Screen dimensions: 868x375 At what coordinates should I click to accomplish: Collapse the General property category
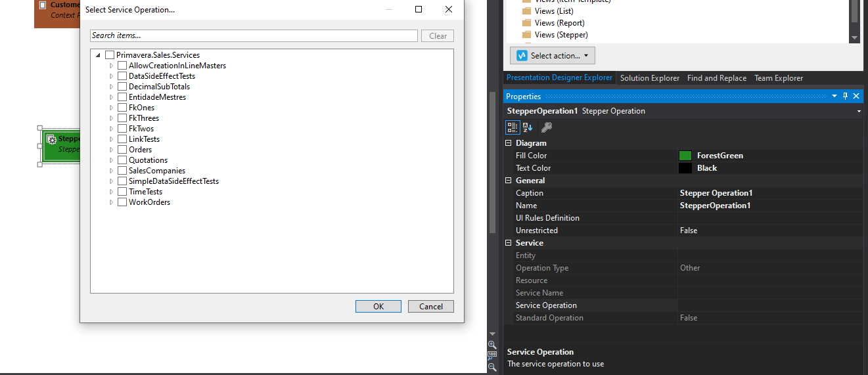click(x=509, y=181)
